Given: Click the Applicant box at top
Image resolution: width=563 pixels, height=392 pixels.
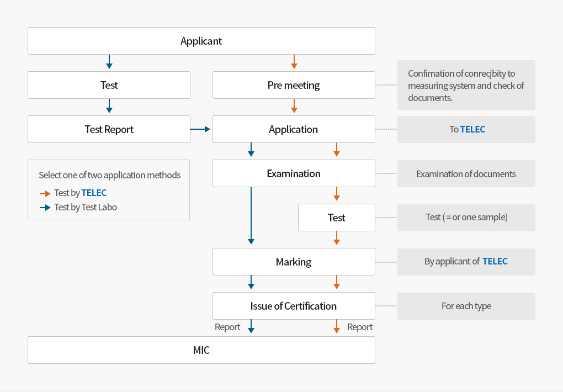Looking at the screenshot, I should coord(201,41).
